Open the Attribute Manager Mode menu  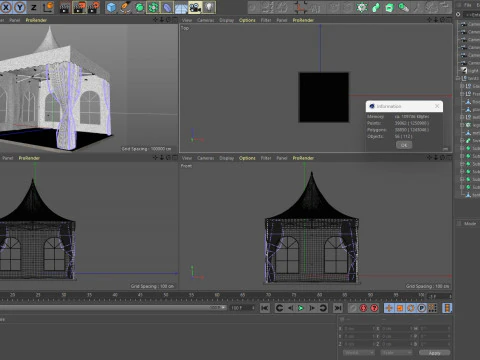click(470, 224)
